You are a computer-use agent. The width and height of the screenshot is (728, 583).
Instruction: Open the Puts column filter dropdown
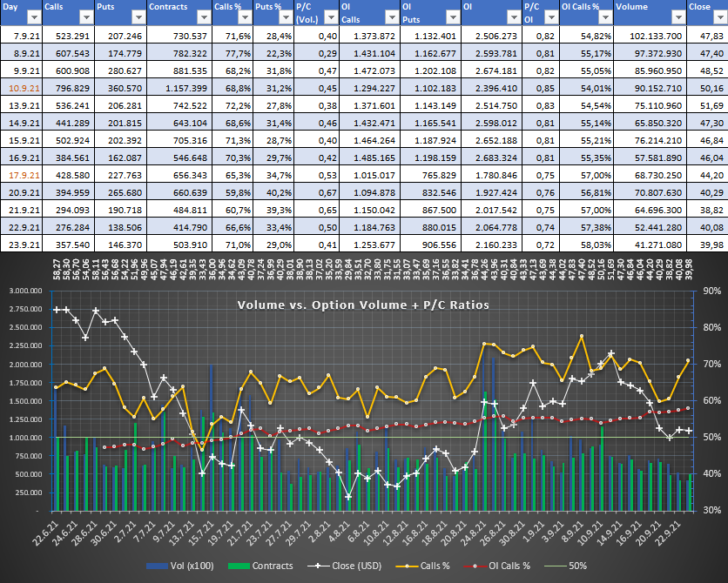pos(138,17)
